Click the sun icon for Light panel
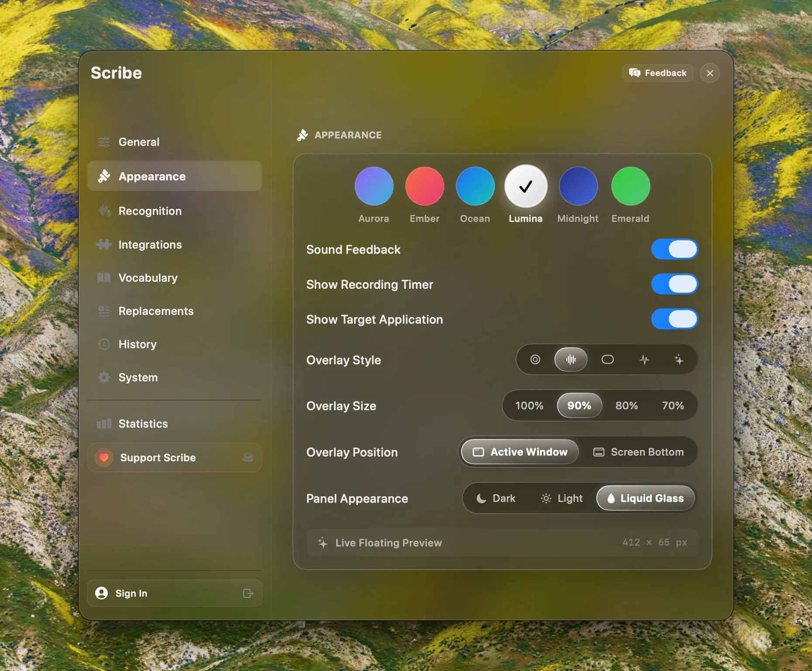812x671 pixels. pyautogui.click(x=546, y=498)
